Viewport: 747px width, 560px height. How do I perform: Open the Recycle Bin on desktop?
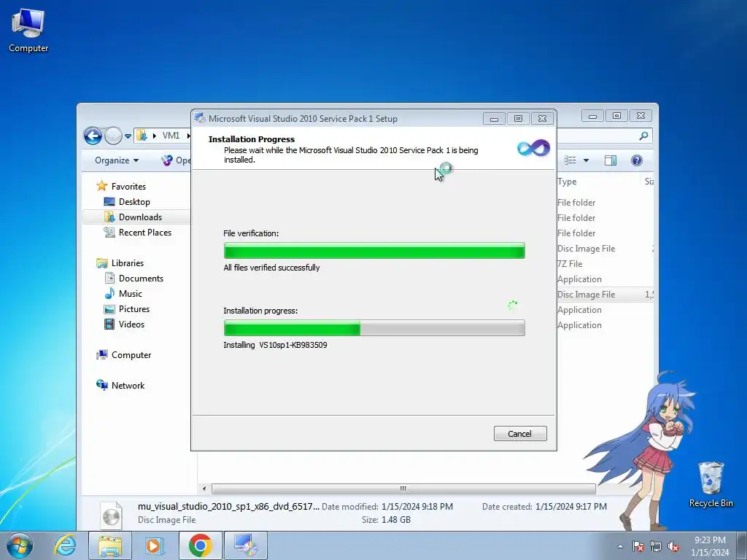tap(711, 484)
